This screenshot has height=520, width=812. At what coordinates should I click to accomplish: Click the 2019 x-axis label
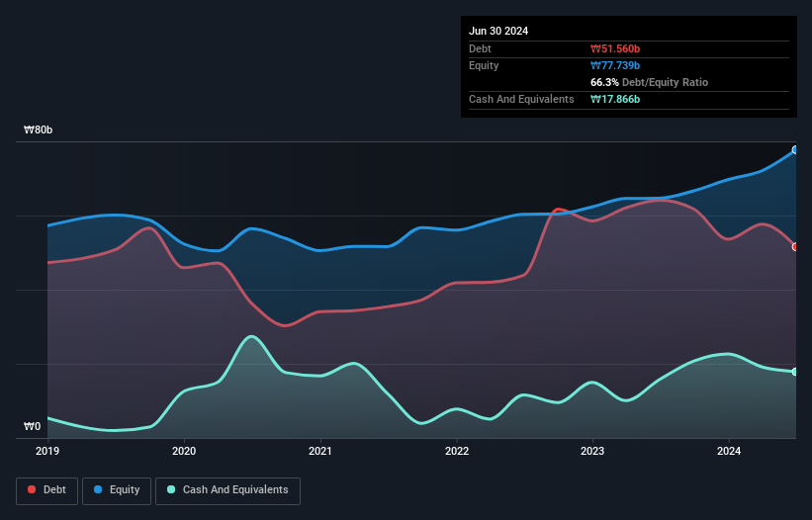47,451
